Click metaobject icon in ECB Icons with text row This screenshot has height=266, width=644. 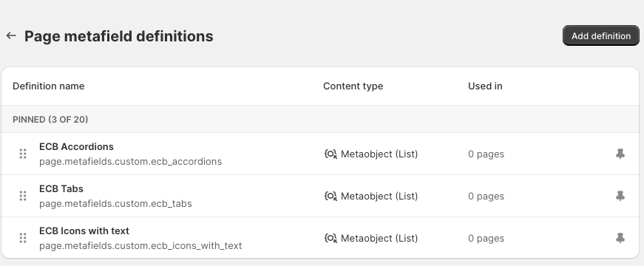point(331,238)
